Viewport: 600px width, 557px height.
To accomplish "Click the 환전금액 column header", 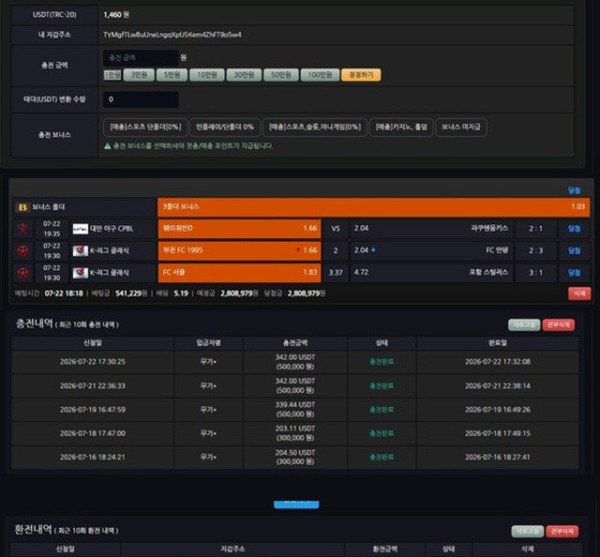I will 385,549.
